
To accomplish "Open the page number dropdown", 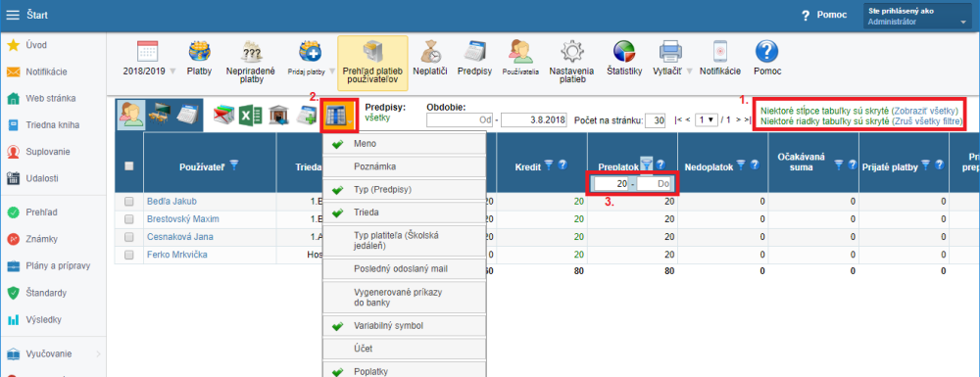I will [x=706, y=119].
